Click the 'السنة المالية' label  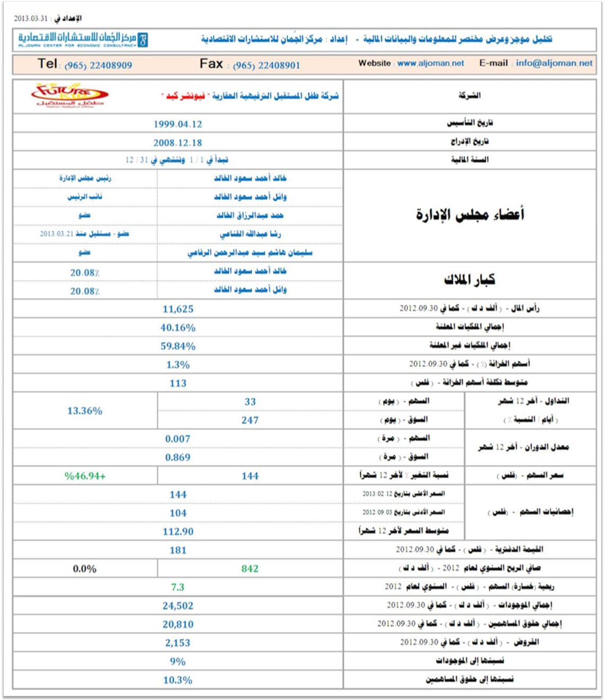point(470,160)
